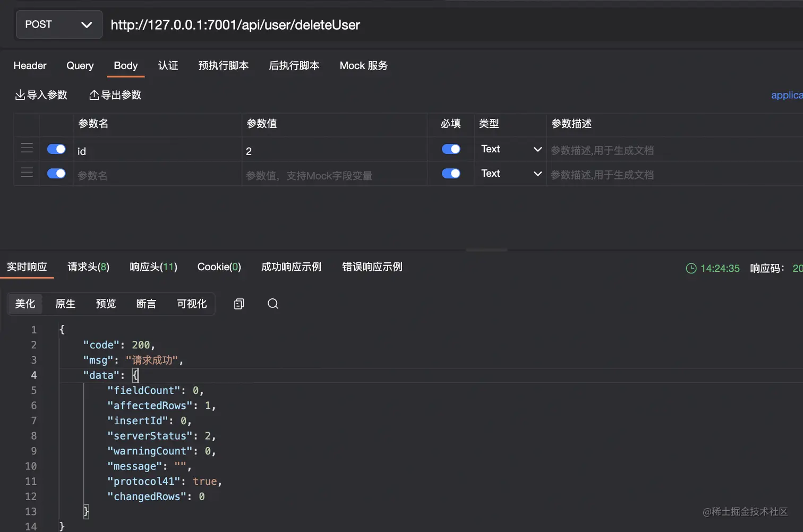The image size is (803, 532).
Task: Click line number 4 in the gutter
Action: coord(33,375)
